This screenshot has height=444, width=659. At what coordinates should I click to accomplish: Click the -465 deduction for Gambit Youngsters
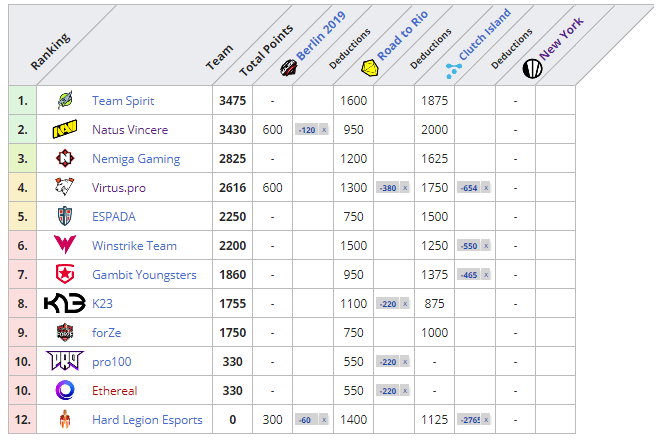[469, 275]
